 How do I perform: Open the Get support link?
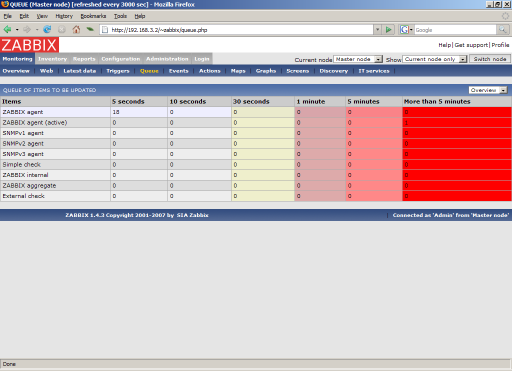coord(471,45)
